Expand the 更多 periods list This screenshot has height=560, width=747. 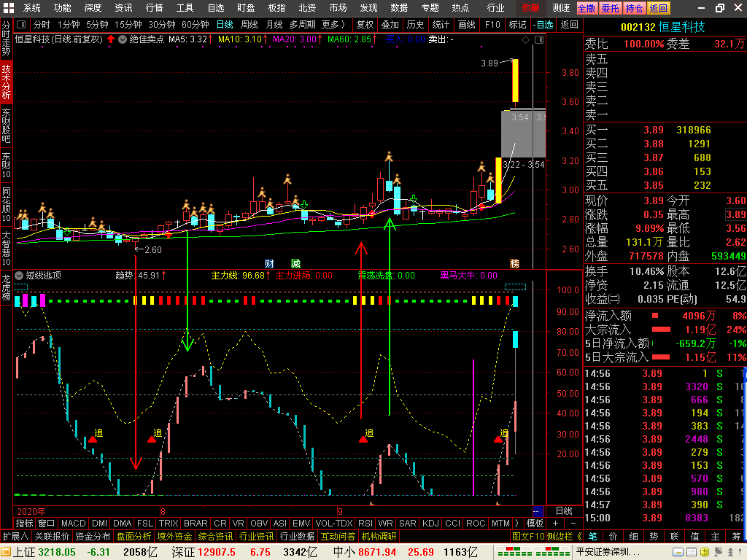tap(333, 24)
